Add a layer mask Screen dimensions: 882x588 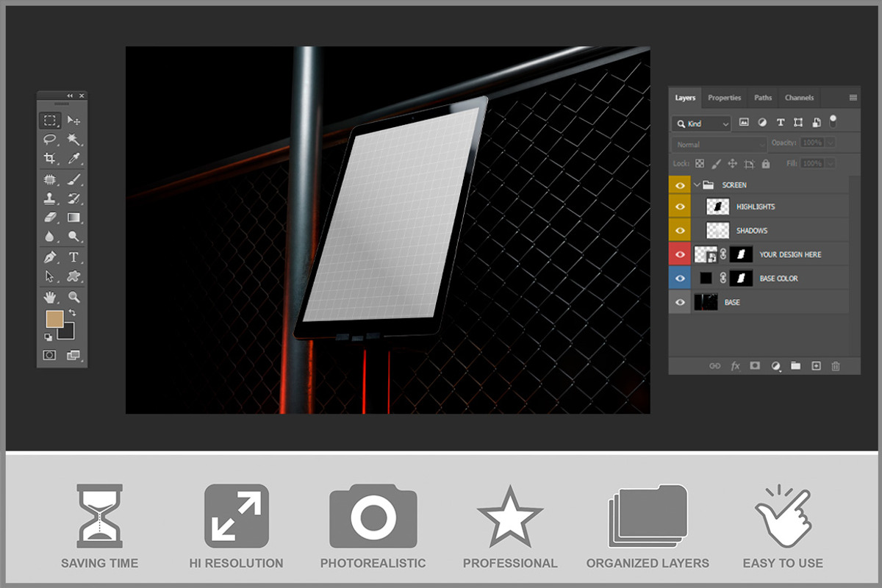coord(755,365)
